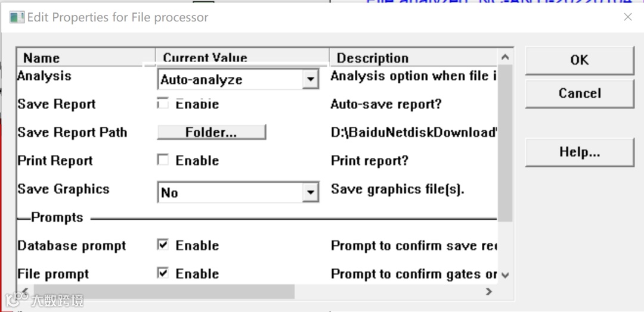Click horizontal scrollbar right arrow
644x312 pixels.
tap(489, 292)
